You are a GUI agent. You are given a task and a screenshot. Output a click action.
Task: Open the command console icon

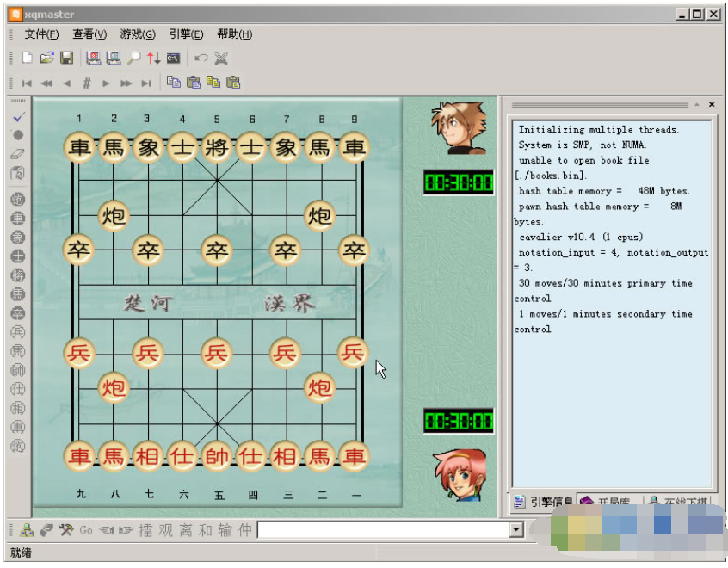(x=173, y=58)
